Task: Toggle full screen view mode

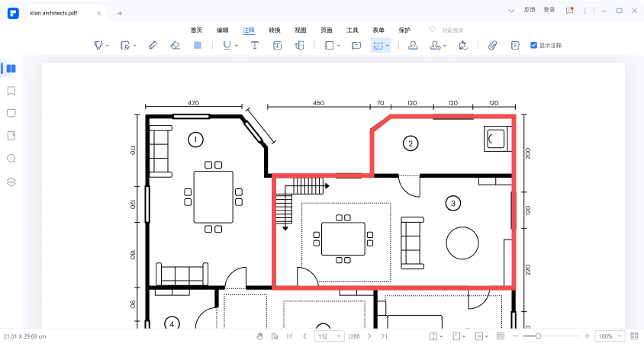Action: (x=634, y=336)
